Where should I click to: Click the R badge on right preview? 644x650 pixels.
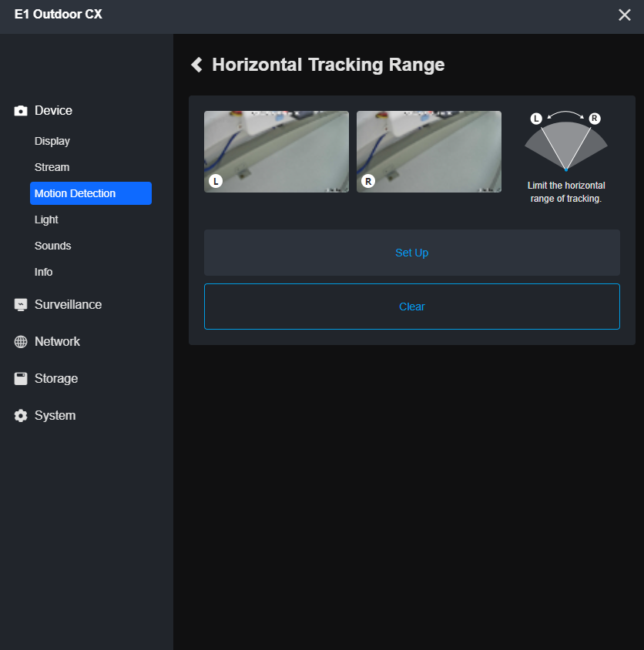point(368,181)
